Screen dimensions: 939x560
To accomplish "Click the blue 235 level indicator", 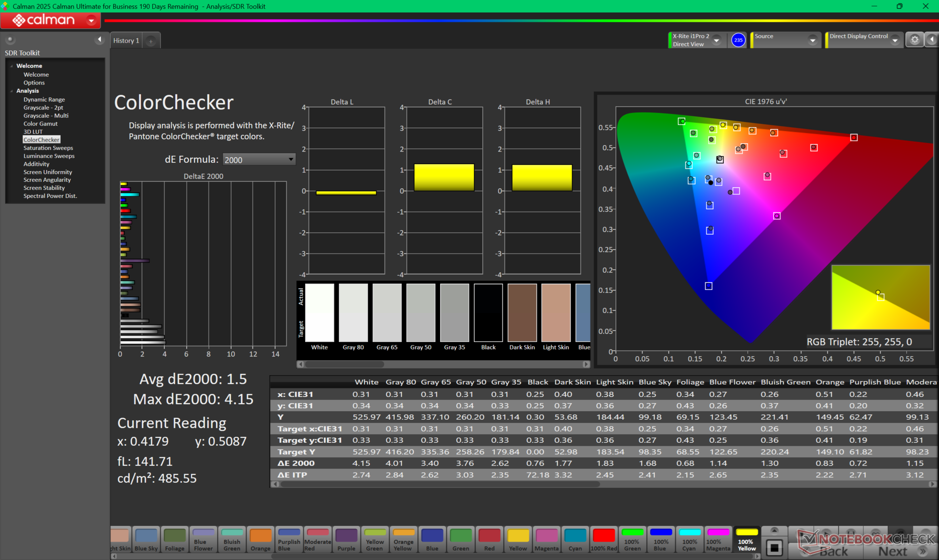I will (738, 40).
